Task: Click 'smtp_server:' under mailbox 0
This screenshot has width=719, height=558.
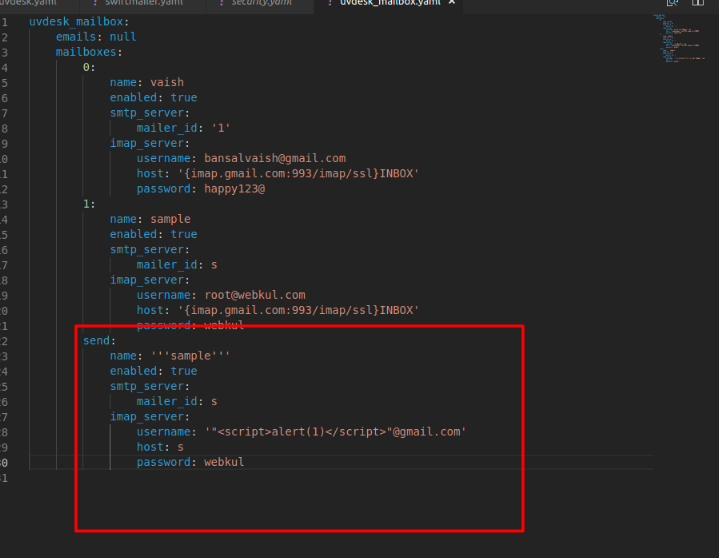Action: coord(149,113)
